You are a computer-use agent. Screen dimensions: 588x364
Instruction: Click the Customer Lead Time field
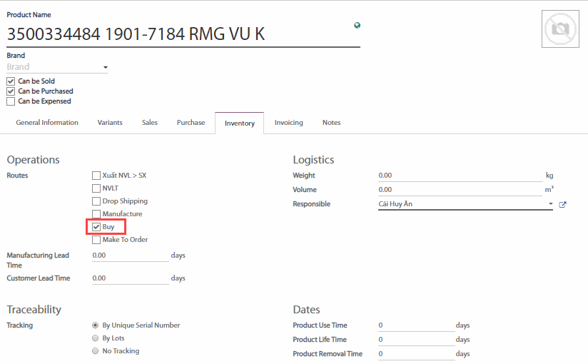pos(130,278)
